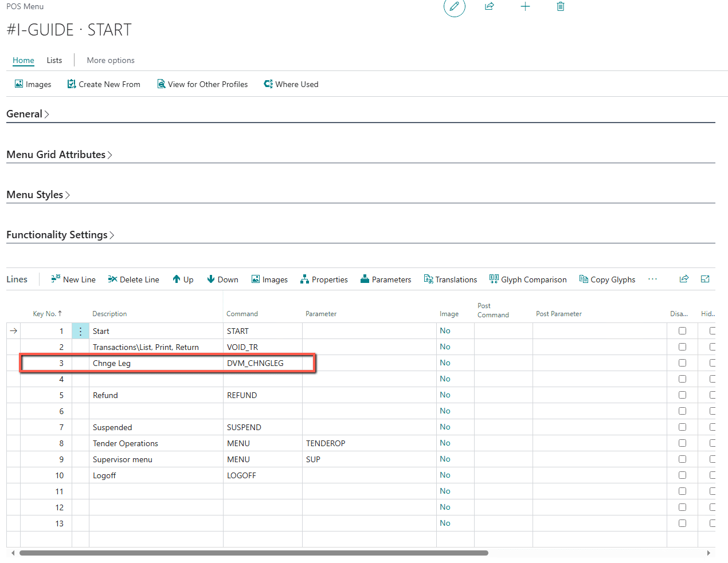The height and width of the screenshot is (563, 728).
Task: Select SUP parameter cell
Action: [x=369, y=459]
